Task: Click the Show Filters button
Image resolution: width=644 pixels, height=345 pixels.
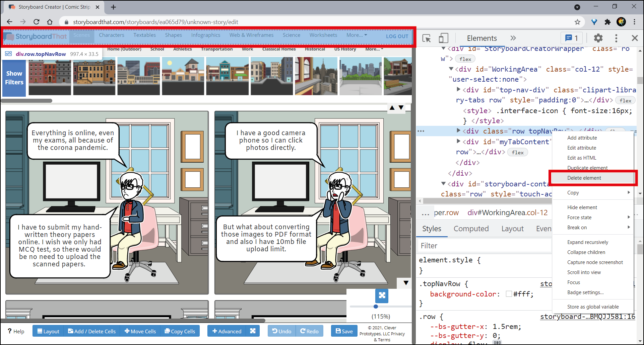Action: coord(14,78)
